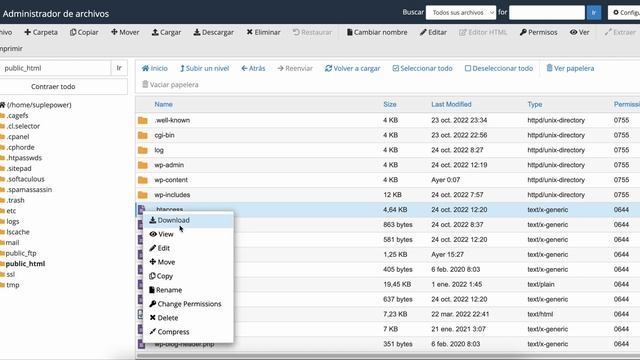This screenshot has height=360, width=640.
Task: Open the Todos sus archivos search dropdown
Action: tap(461, 13)
